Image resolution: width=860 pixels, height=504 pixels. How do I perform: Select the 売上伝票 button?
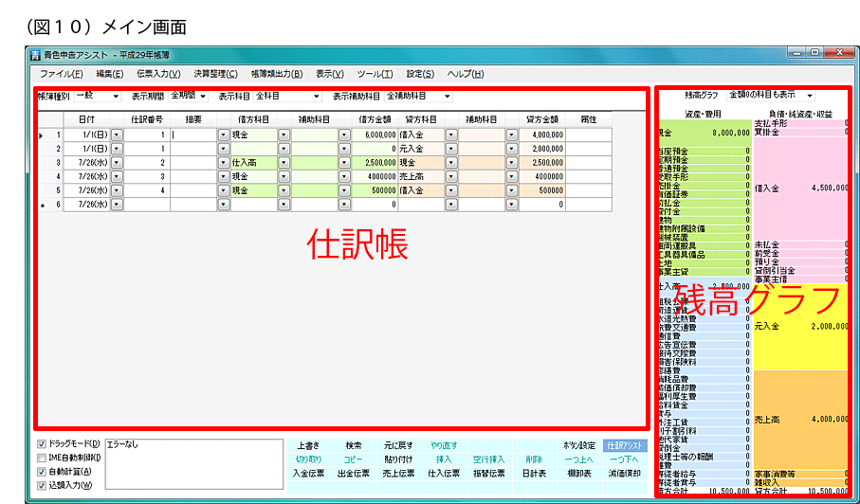pyautogui.click(x=398, y=473)
